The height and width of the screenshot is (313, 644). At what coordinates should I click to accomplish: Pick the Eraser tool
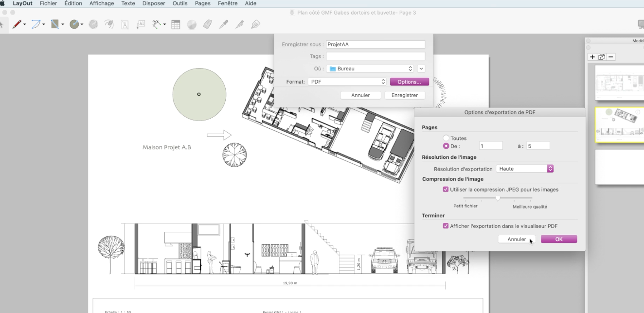[208, 24]
